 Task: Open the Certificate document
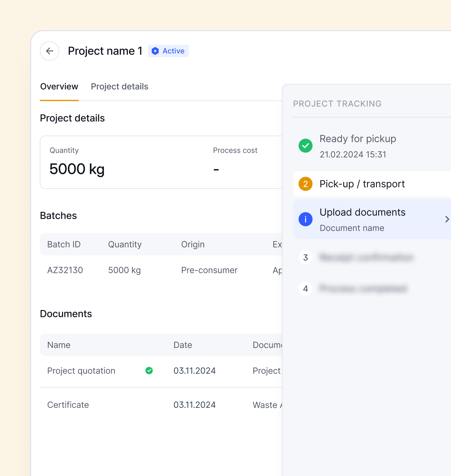click(x=68, y=405)
